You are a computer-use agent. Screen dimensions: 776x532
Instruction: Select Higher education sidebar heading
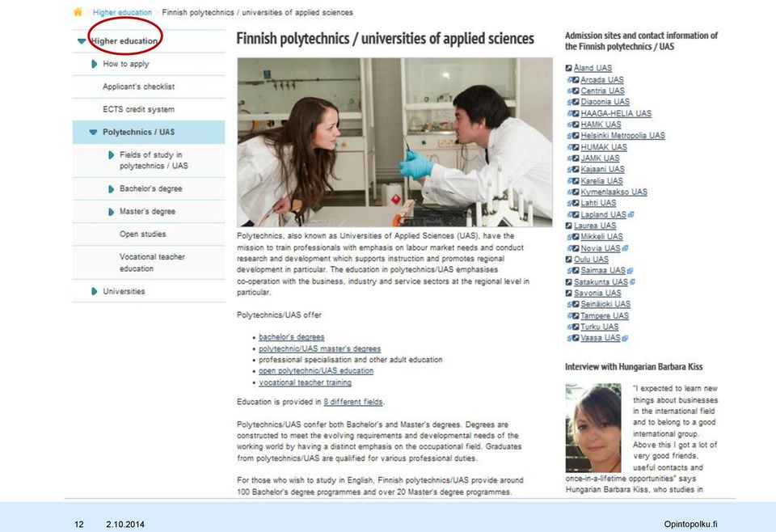point(124,41)
